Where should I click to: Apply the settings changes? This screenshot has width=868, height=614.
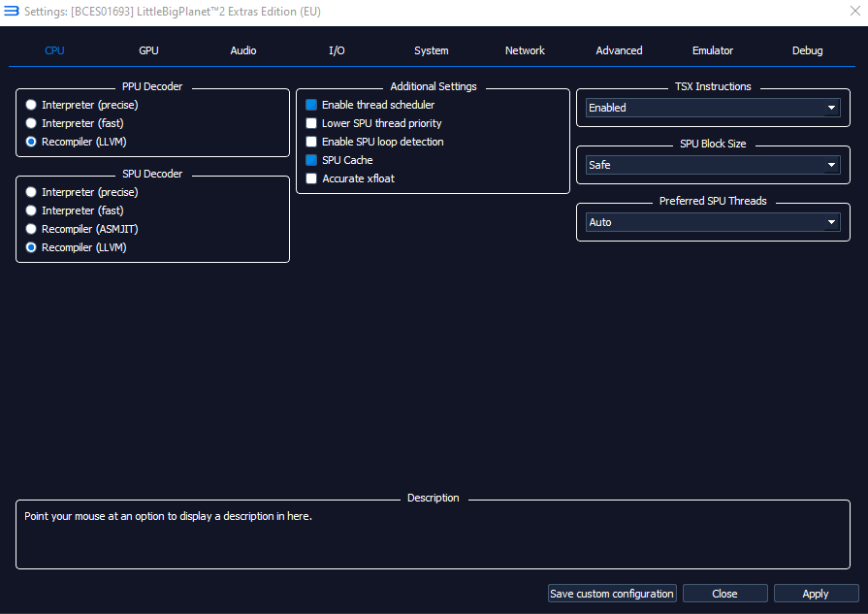click(x=816, y=594)
